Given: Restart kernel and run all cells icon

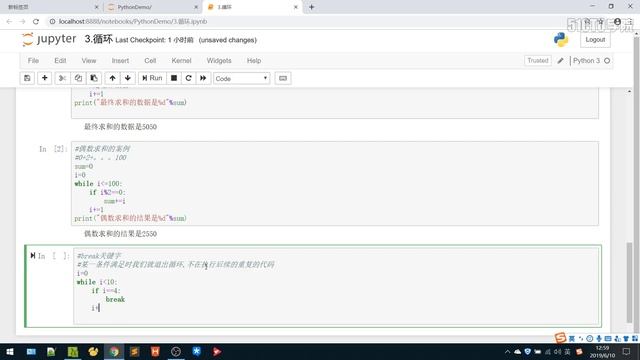Looking at the screenshot, I should pos(203,78).
